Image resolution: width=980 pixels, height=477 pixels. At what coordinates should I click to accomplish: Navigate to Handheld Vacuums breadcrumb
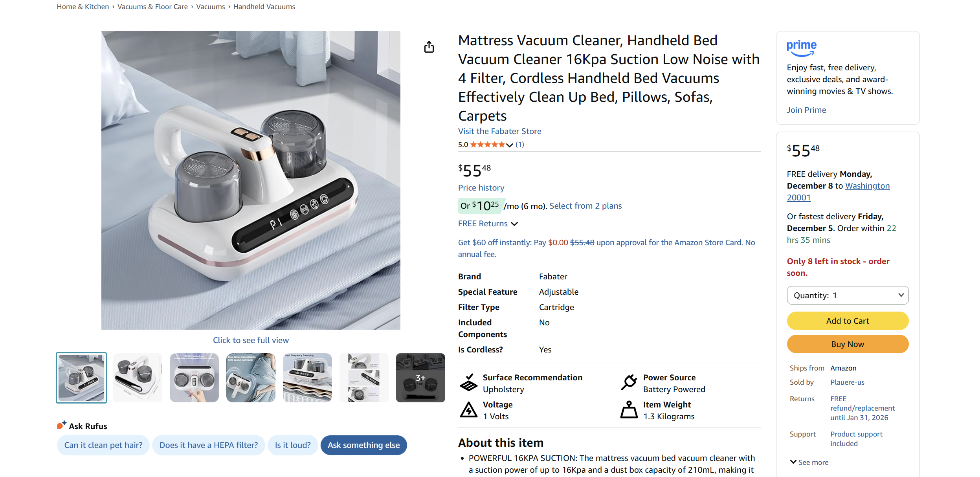(264, 7)
